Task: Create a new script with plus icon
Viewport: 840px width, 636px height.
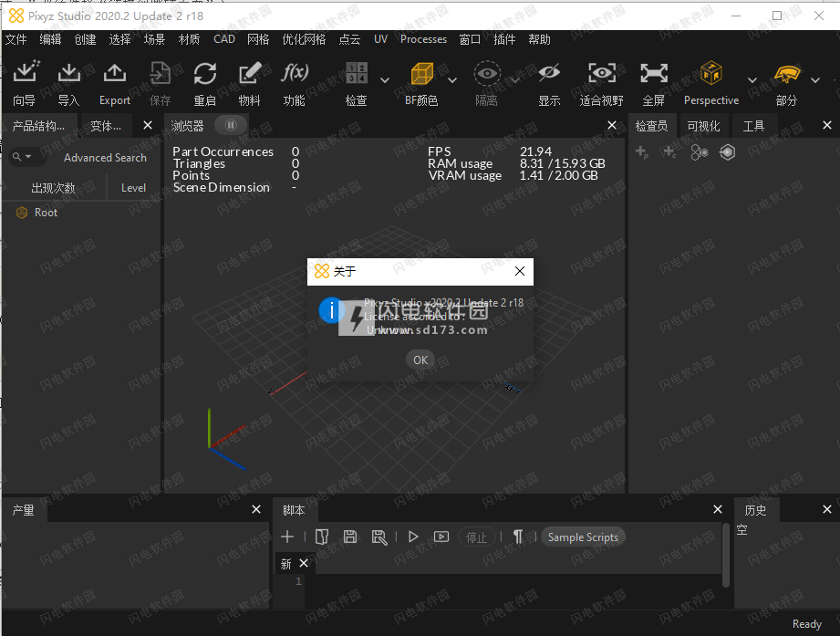Action: (287, 537)
